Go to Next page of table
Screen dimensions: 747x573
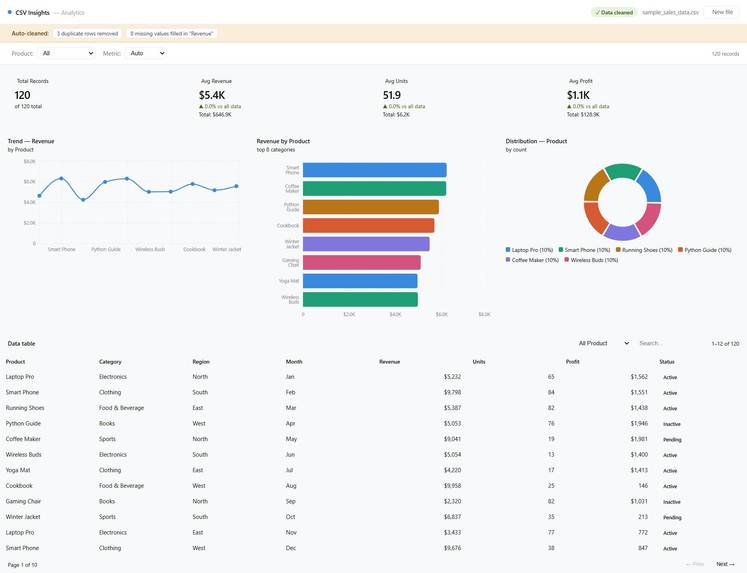(725, 564)
